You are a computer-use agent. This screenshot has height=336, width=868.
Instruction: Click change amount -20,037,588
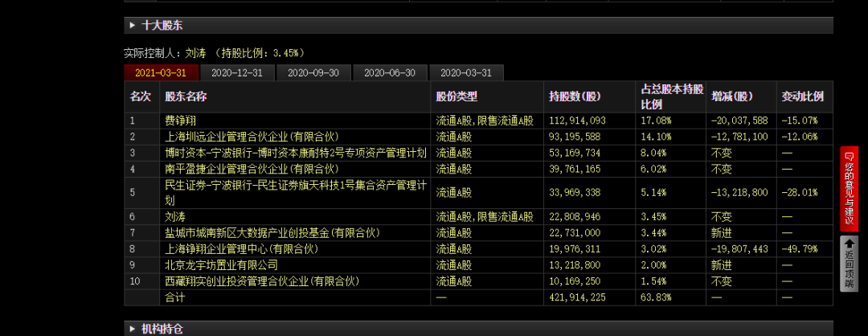point(739,121)
